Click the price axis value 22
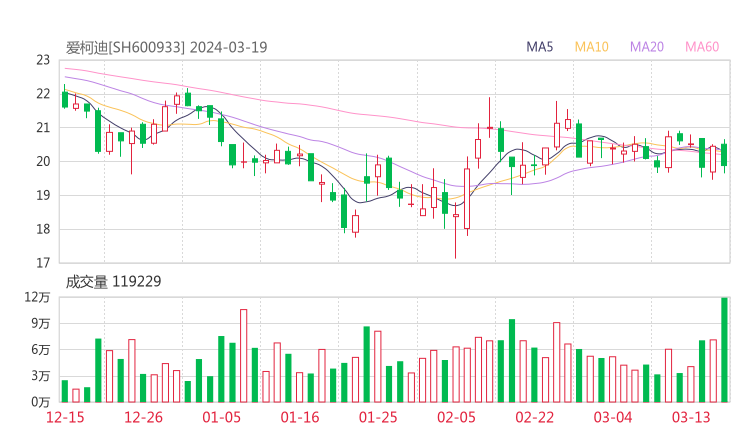This screenshot has height=440, width=740. pyautogui.click(x=43, y=94)
